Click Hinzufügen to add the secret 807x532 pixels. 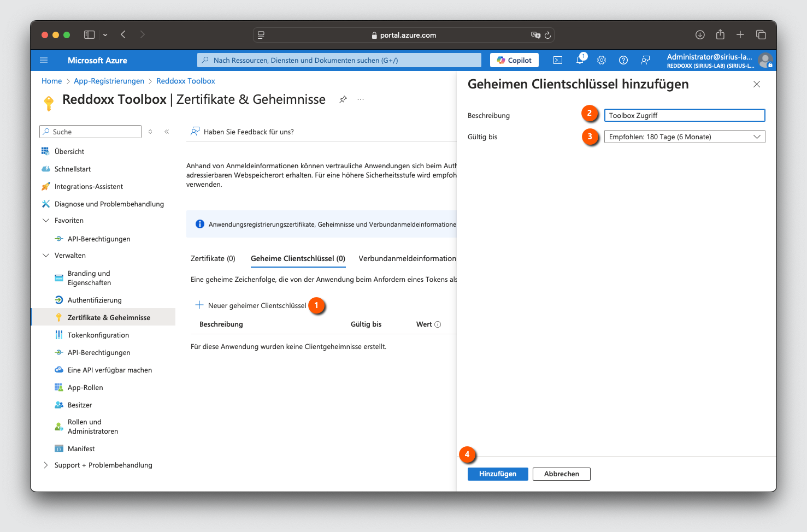pyautogui.click(x=498, y=474)
